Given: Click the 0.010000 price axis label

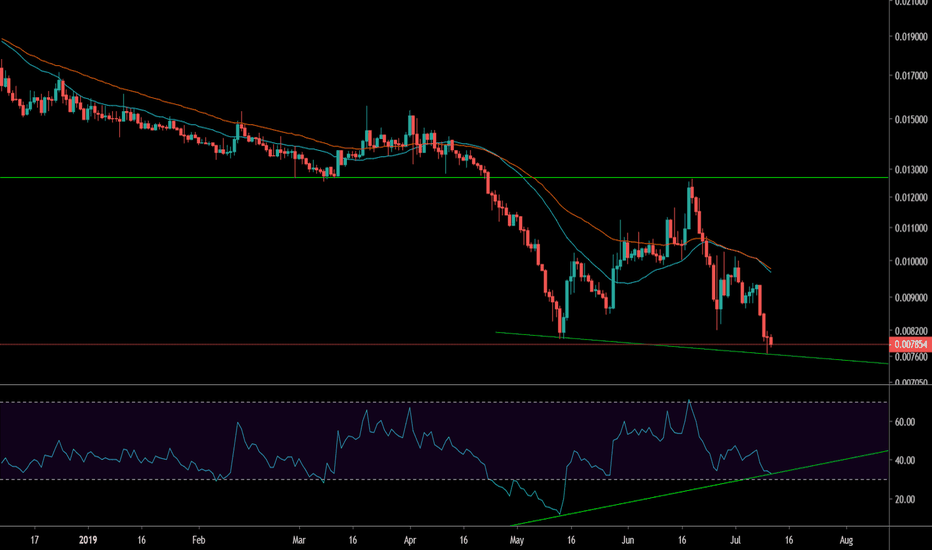Looking at the screenshot, I should coord(911,262).
